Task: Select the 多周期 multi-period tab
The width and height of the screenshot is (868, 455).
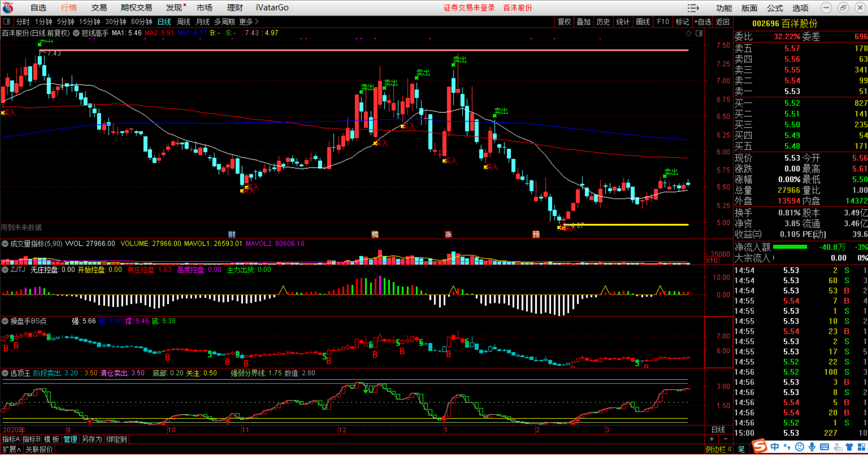Action: pos(224,22)
